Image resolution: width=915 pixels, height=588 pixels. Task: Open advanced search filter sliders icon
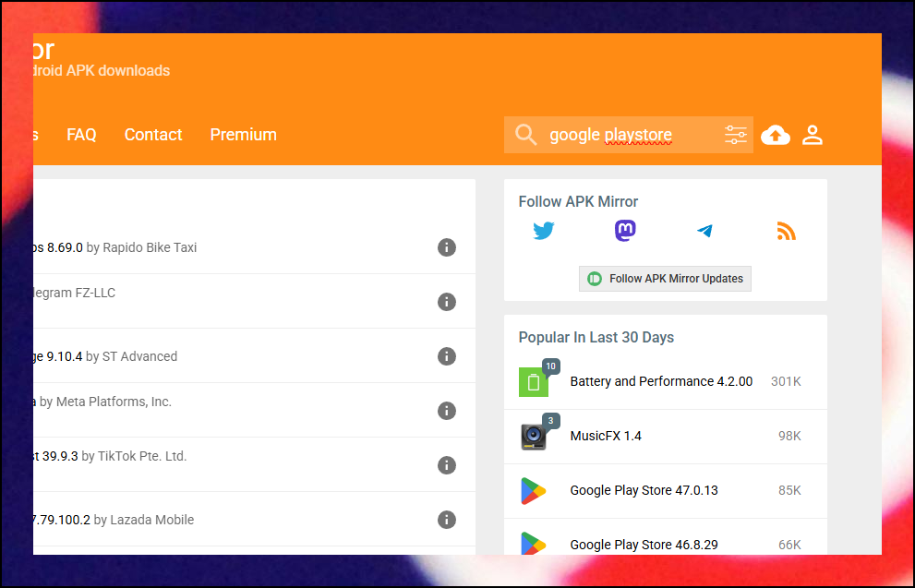pos(735,135)
